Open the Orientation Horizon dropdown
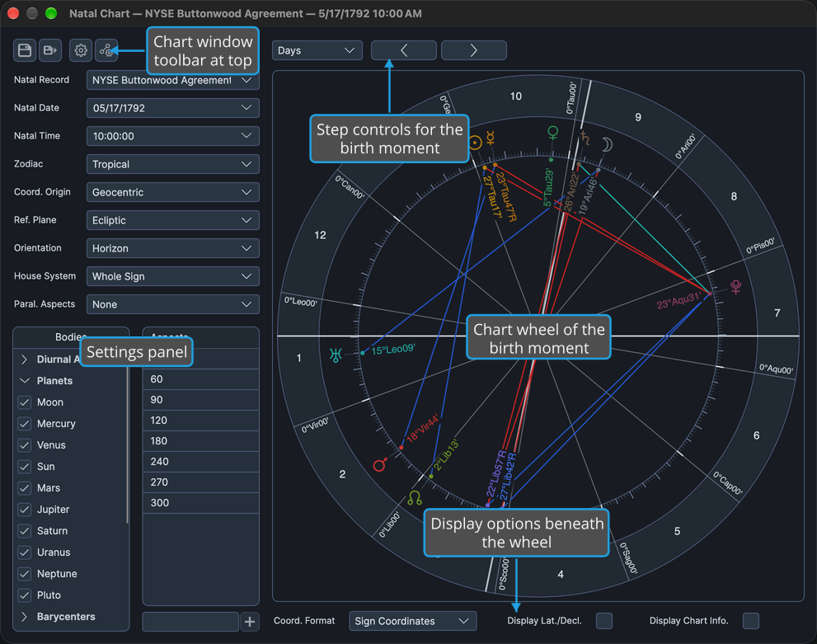Image resolution: width=817 pixels, height=644 pixels. tap(173, 248)
